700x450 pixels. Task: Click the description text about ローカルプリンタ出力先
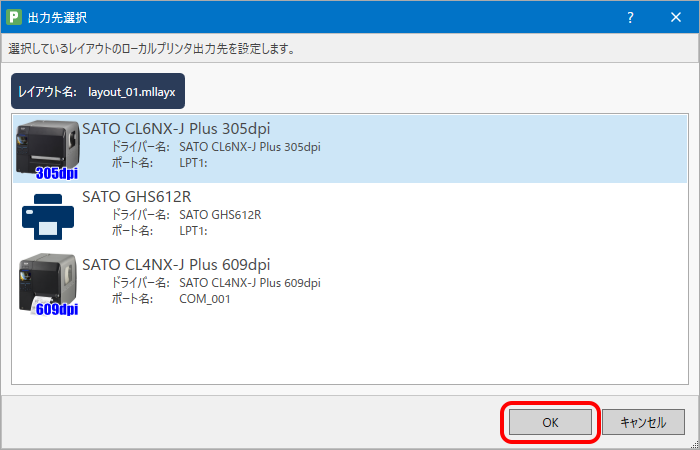pos(152,49)
